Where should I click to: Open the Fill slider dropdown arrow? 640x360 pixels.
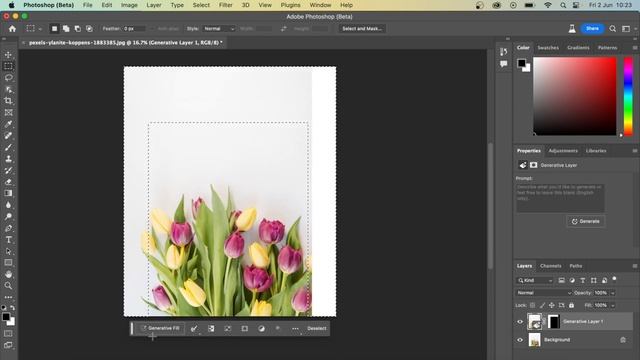click(x=613, y=305)
